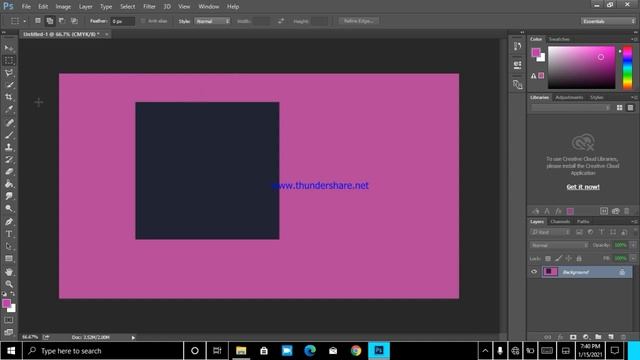Select the Zoom tool in toolbox
Viewport: 640px width, 360px height.
[9, 284]
